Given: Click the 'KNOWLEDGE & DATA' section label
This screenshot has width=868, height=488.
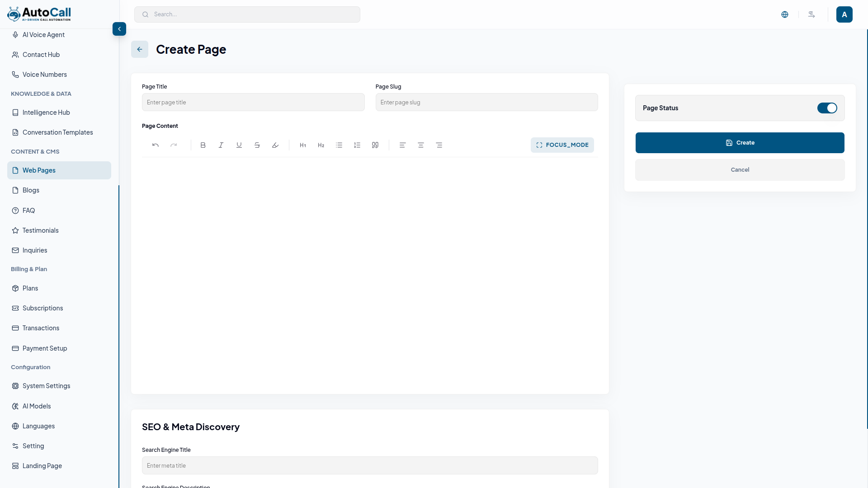Looking at the screenshot, I should pyautogui.click(x=41, y=94).
